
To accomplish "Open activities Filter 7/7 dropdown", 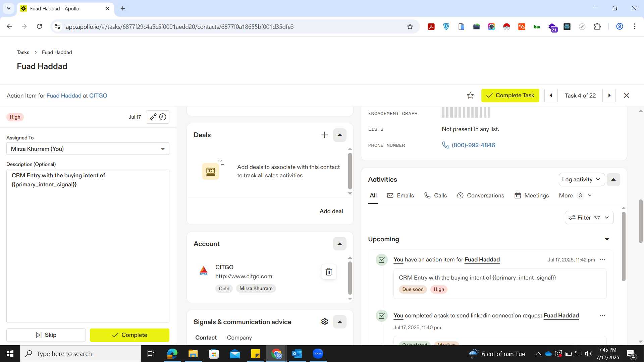I will click(589, 218).
